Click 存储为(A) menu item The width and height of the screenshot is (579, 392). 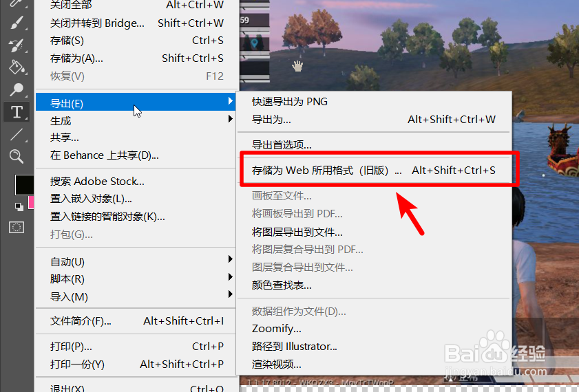pos(135,58)
